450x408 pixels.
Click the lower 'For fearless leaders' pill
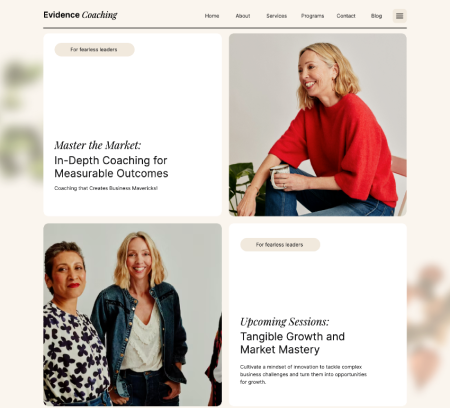[280, 245]
